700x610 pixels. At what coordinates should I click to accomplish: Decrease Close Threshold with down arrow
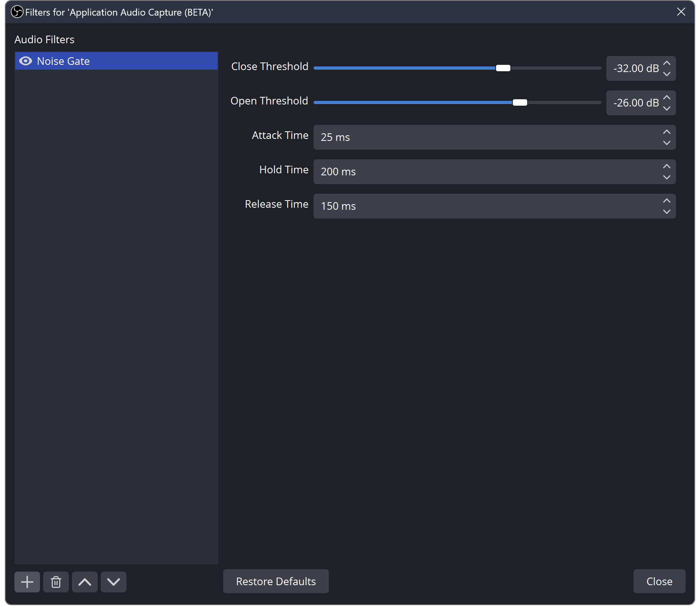666,74
